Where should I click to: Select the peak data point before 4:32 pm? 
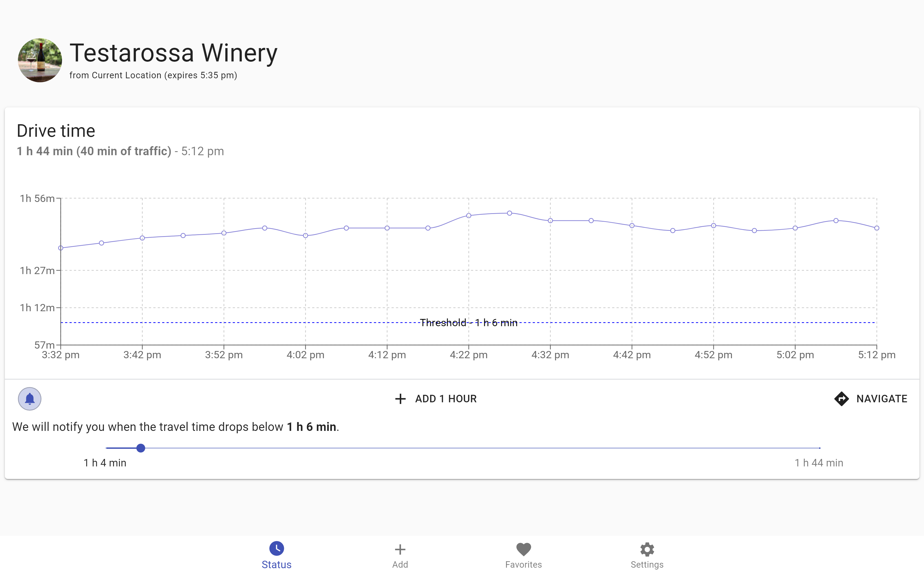[x=509, y=213]
